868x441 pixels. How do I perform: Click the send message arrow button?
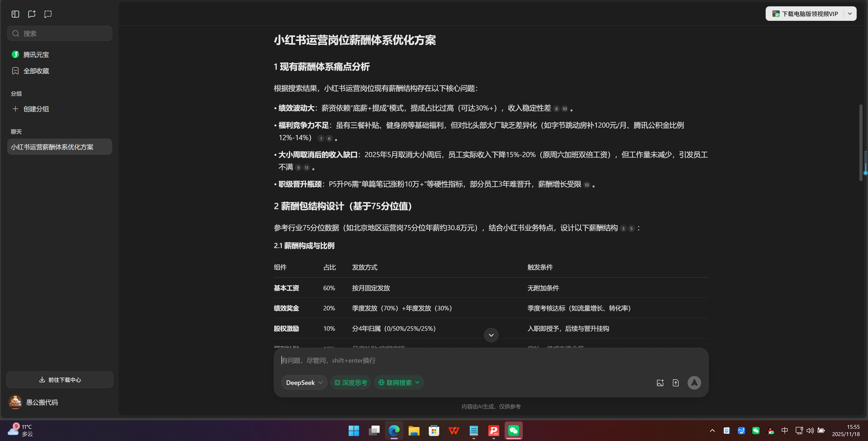coord(694,382)
